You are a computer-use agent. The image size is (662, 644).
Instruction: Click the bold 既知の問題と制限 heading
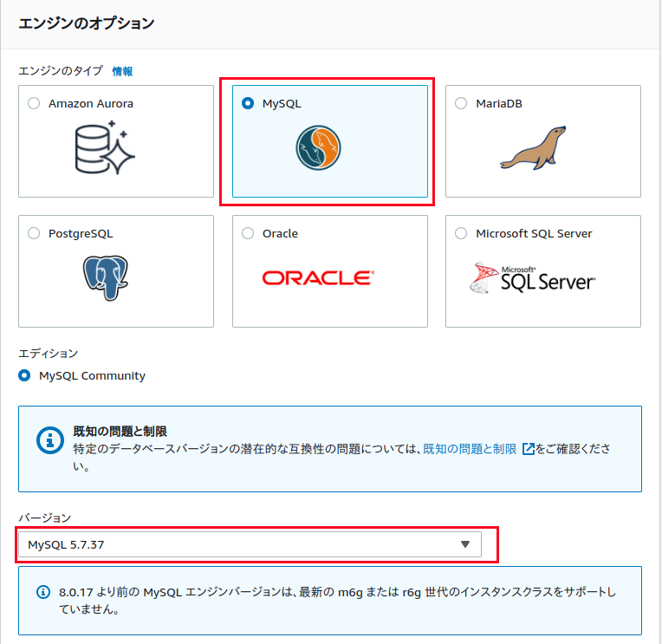[120, 431]
